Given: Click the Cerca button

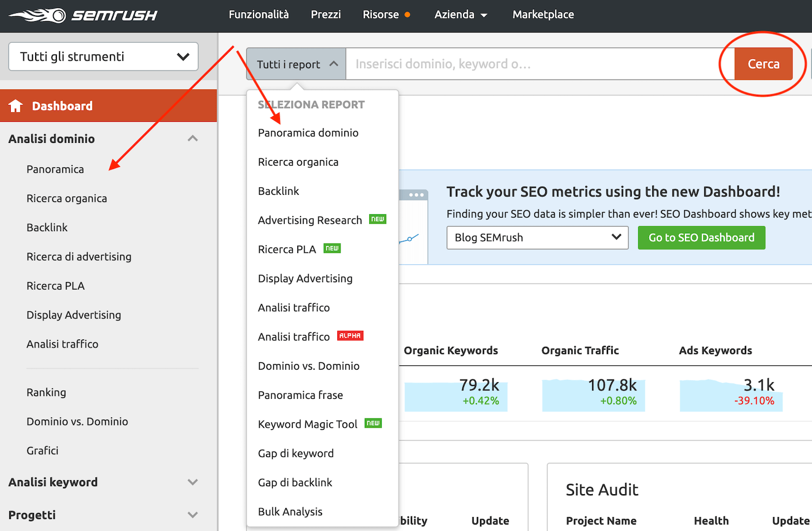Looking at the screenshot, I should 763,64.
